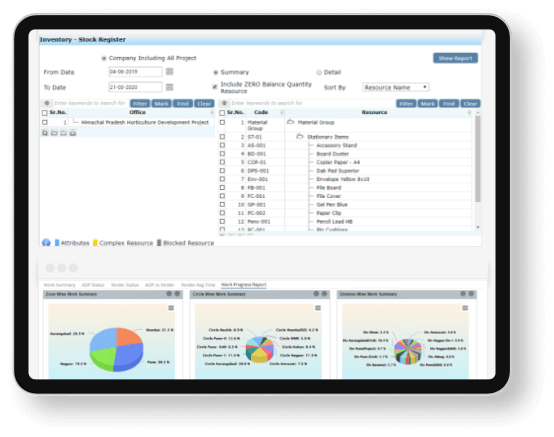Click the last round button in Zone Wise header
This screenshot has height=437, width=554.
pyautogui.click(x=177, y=294)
